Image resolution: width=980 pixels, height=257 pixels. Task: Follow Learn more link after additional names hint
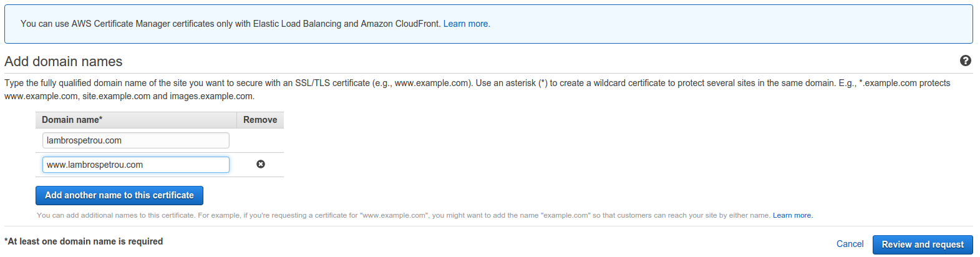click(x=792, y=215)
